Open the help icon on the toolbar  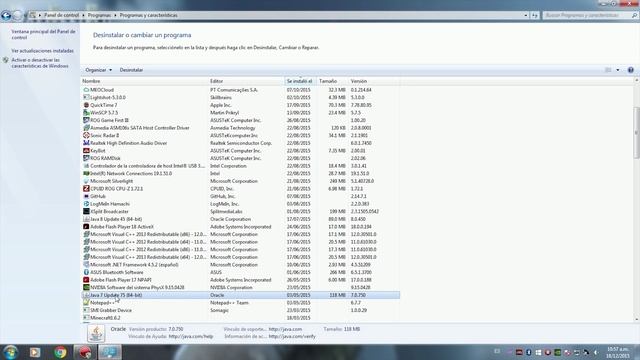(631, 70)
